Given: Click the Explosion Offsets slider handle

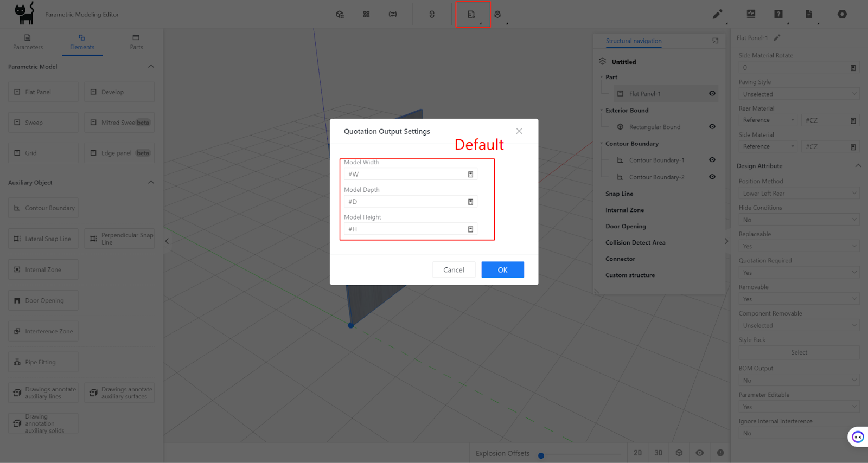Looking at the screenshot, I should (x=541, y=456).
